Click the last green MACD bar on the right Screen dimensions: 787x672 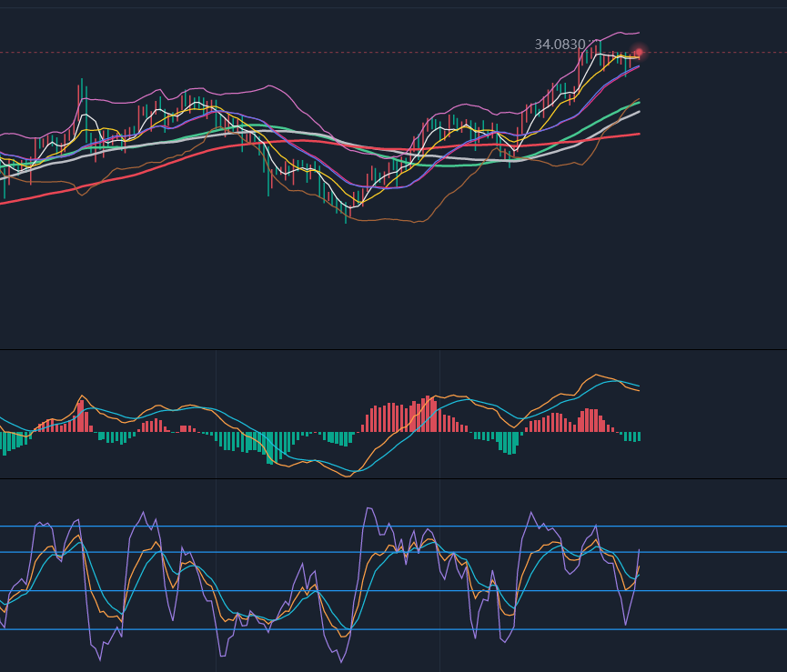point(639,436)
